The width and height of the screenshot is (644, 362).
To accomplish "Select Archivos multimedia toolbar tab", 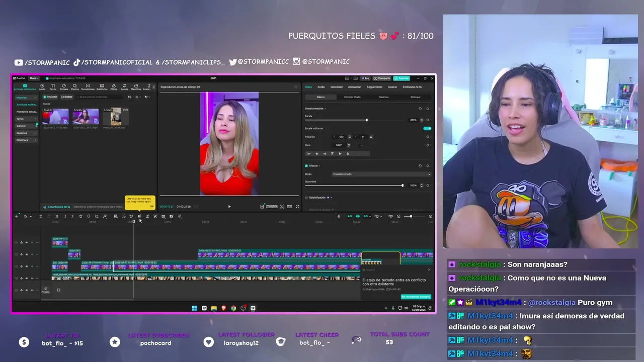I will [x=25, y=87].
